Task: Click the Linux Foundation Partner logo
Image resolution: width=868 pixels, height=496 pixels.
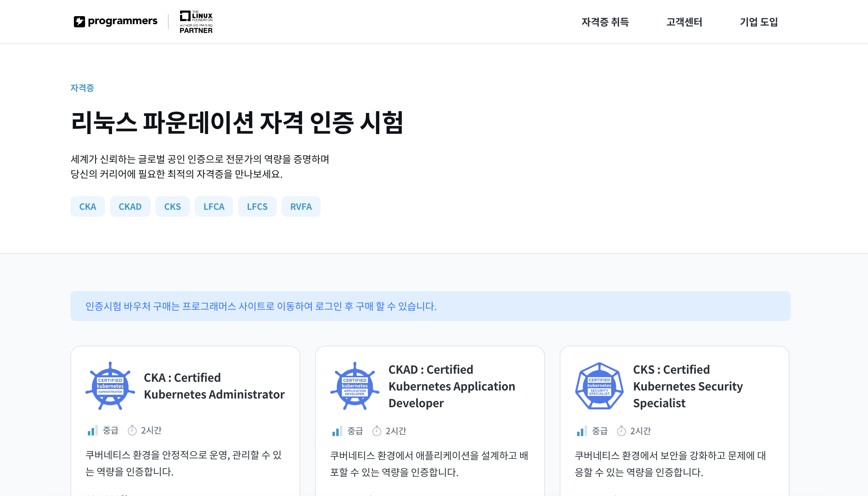Action: [x=196, y=22]
